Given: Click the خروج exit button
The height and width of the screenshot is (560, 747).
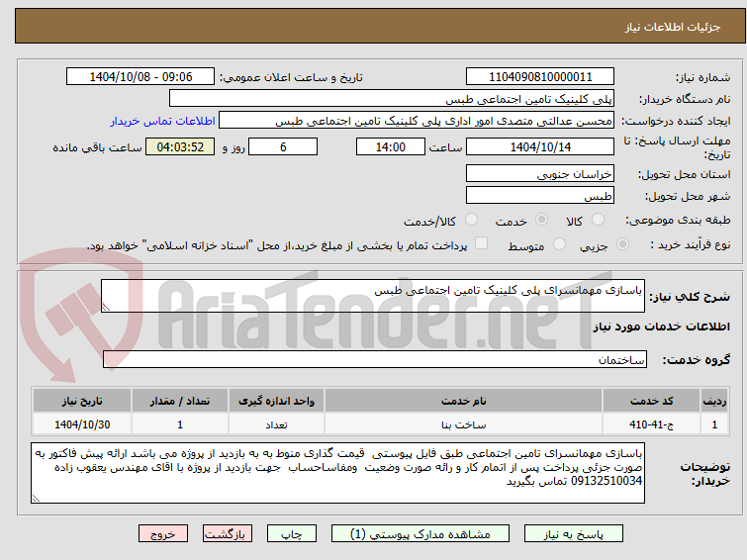Looking at the screenshot, I should pos(163,534).
